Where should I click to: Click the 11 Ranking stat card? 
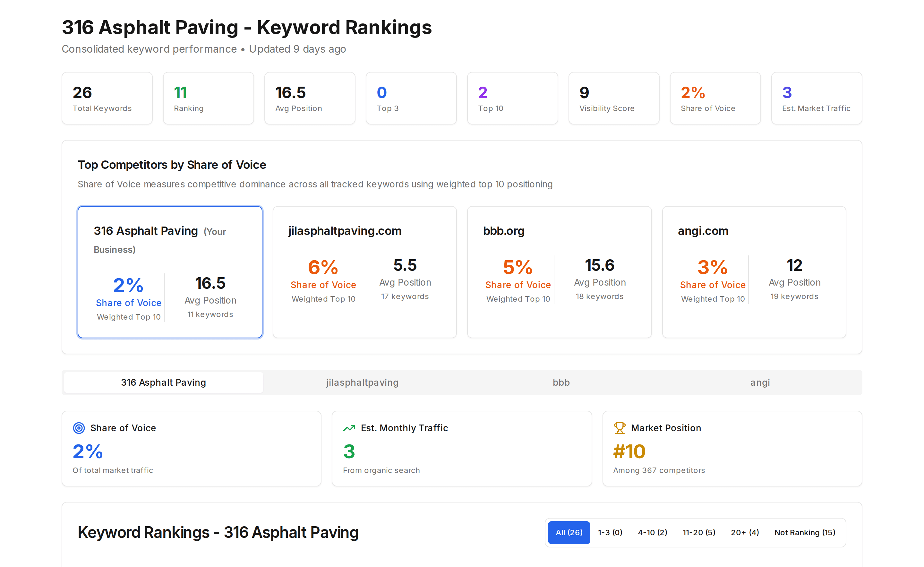point(209,98)
